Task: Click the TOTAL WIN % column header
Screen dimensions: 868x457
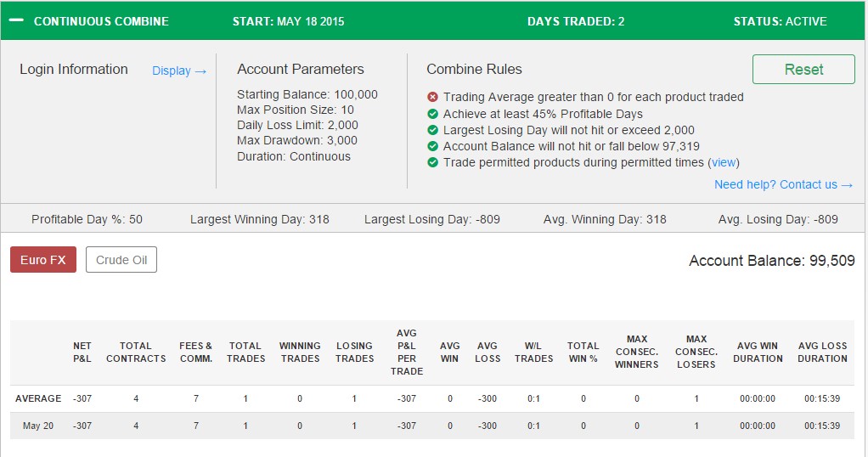Action: click(583, 352)
